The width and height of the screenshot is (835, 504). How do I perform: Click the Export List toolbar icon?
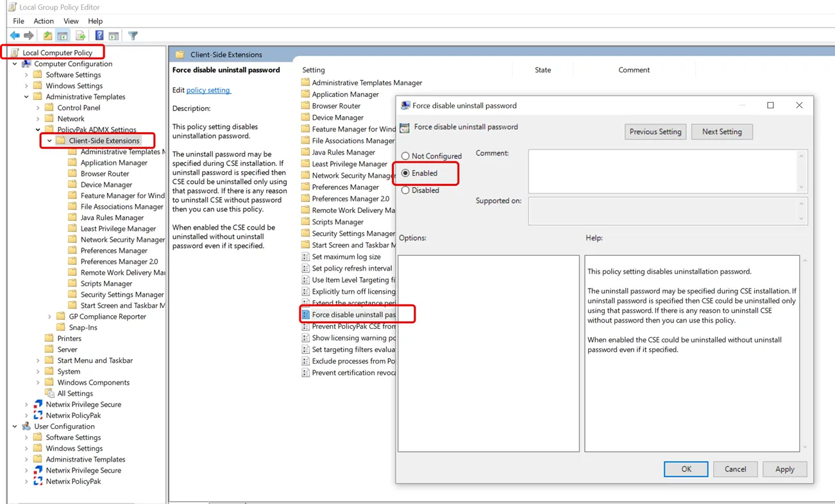[81, 36]
